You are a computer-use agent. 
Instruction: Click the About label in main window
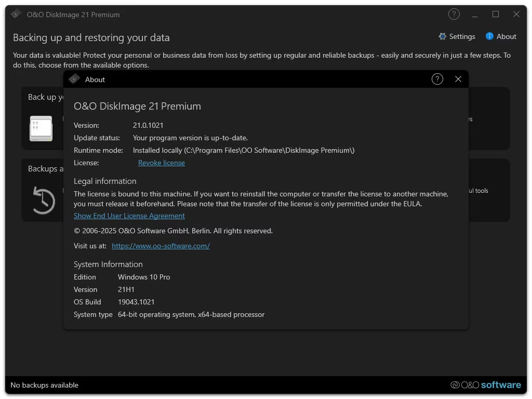pos(506,37)
